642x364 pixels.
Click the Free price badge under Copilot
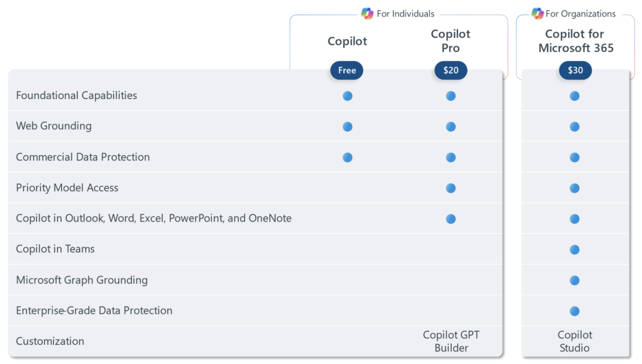(347, 70)
